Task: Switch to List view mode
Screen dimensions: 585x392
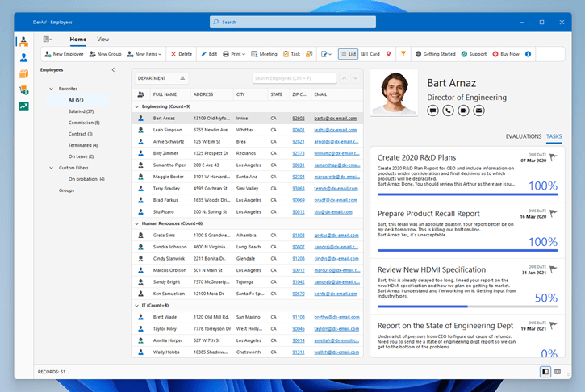Action: 348,54
